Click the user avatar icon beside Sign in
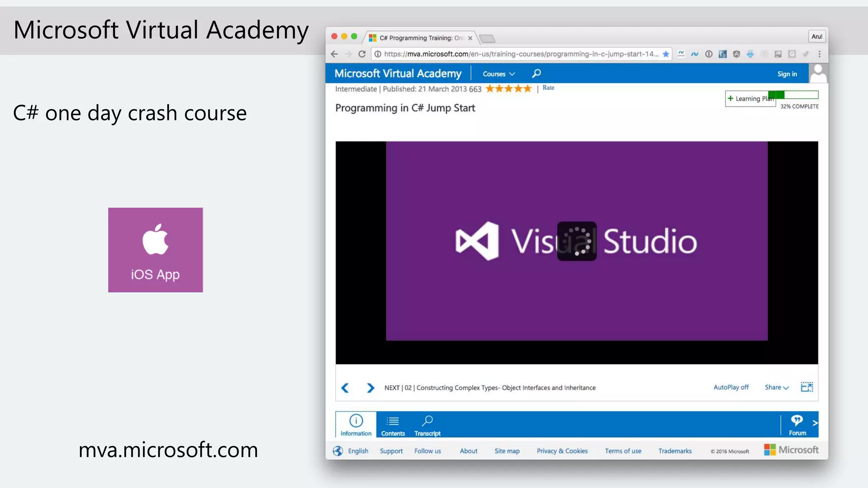 point(818,73)
